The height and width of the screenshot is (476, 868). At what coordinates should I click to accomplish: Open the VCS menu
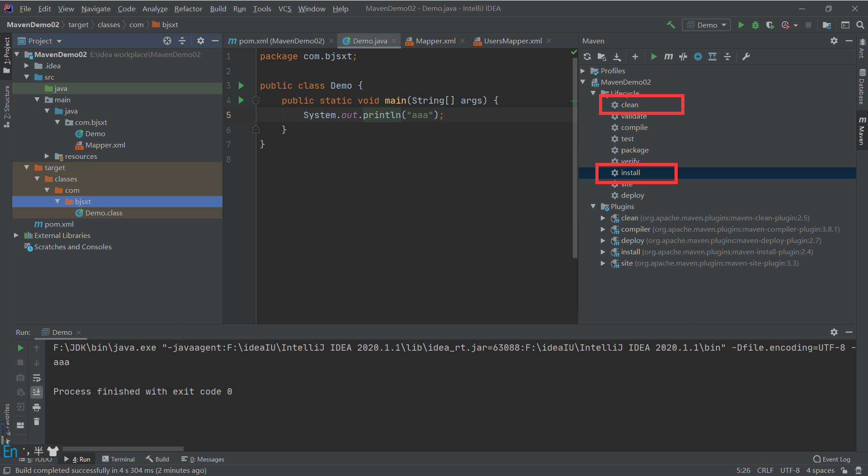coord(285,9)
